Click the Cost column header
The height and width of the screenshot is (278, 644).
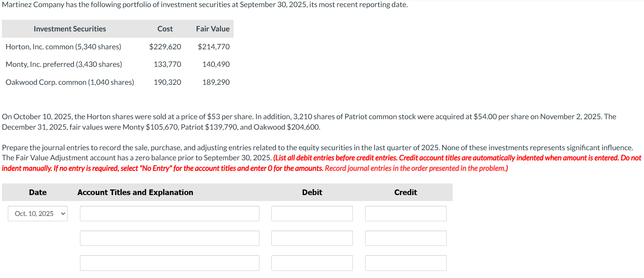(165, 29)
